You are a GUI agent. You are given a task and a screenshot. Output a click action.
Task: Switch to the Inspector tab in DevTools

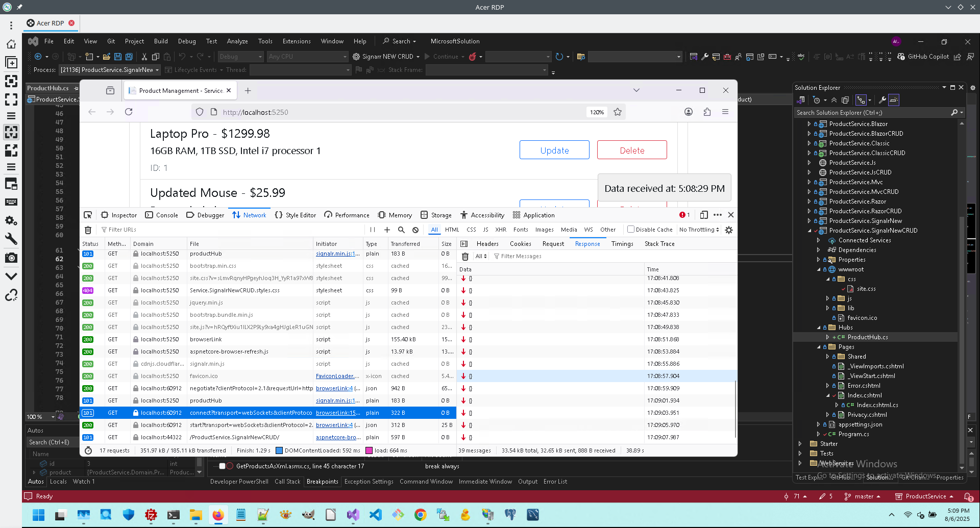pos(119,215)
